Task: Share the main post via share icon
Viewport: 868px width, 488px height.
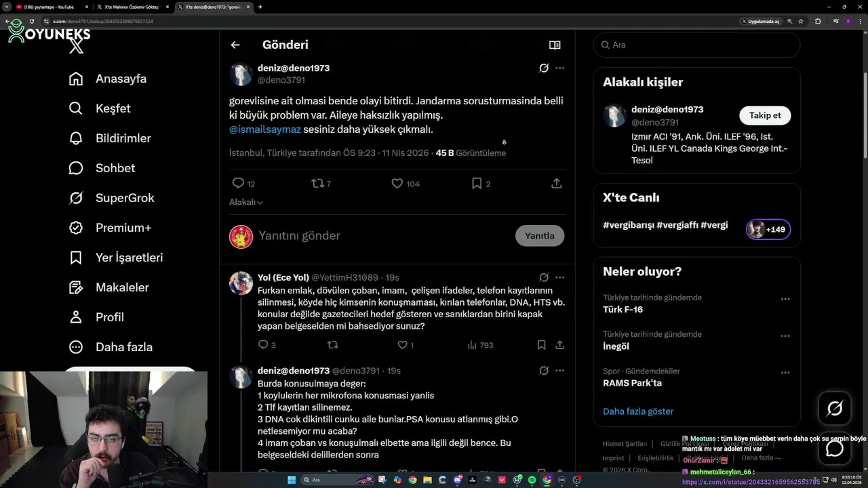Action: (x=556, y=183)
